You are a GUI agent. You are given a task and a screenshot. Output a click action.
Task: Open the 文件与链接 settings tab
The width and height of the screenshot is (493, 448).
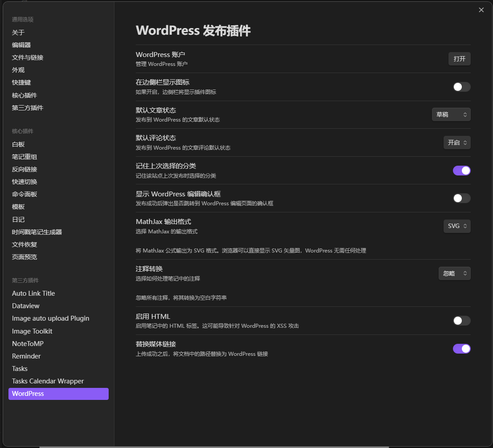[58, 57]
